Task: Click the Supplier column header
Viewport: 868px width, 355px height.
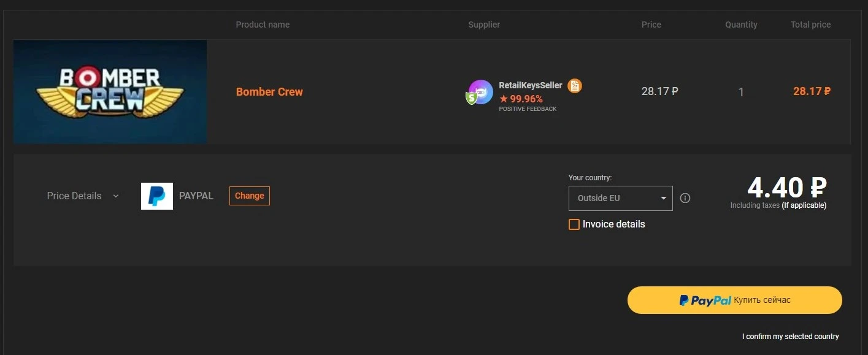Action: tap(484, 25)
